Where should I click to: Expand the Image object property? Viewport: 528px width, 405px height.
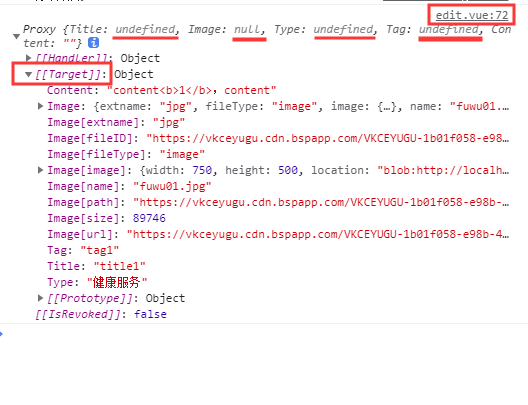pyautogui.click(x=40, y=106)
